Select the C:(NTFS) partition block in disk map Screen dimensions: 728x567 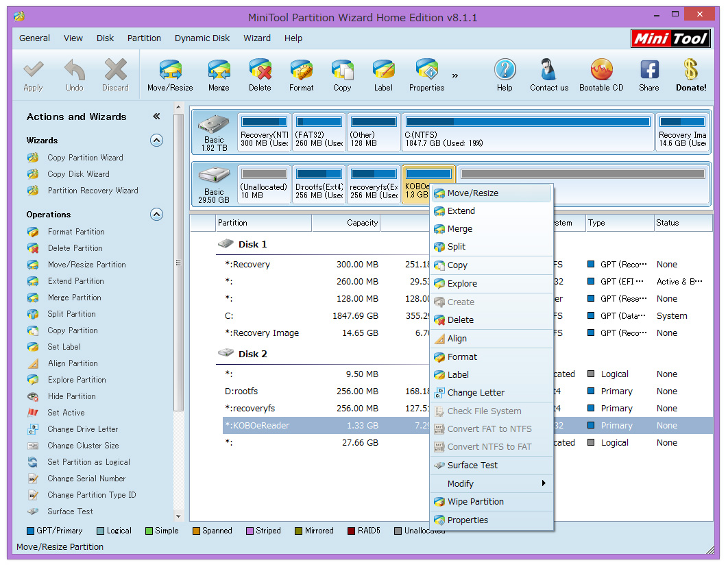pyautogui.click(x=528, y=132)
